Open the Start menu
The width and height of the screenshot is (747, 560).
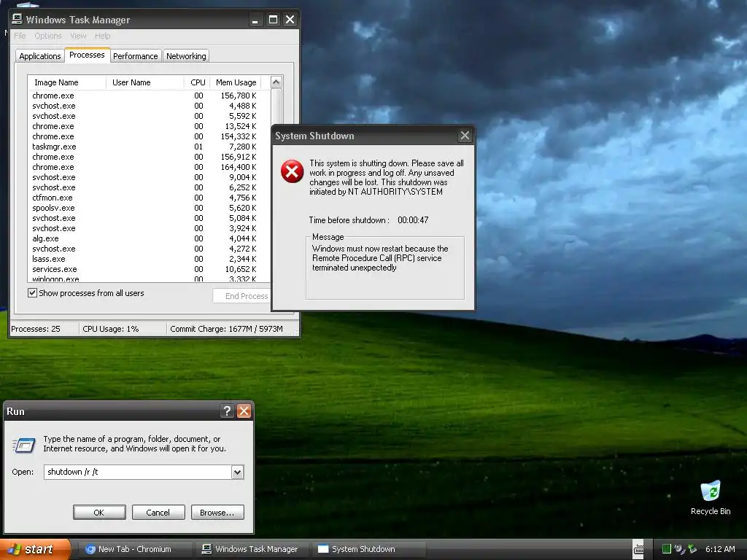35,549
